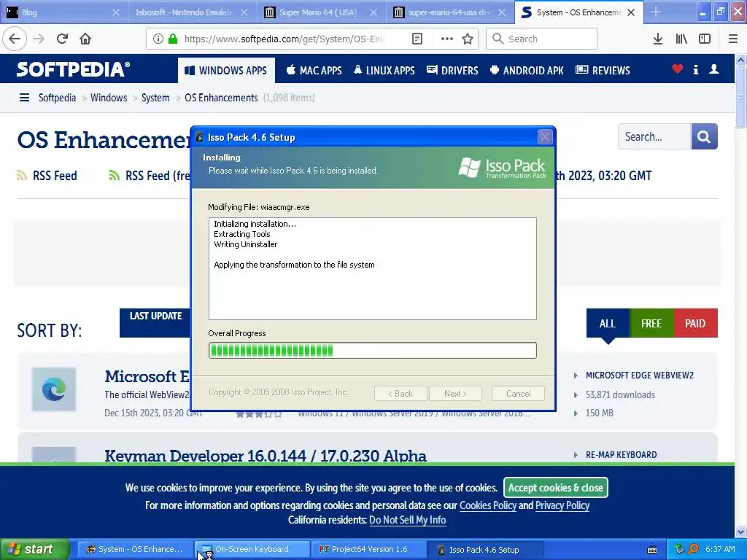Click the Softpedia magnifier search button
The image size is (747, 560).
point(704,136)
